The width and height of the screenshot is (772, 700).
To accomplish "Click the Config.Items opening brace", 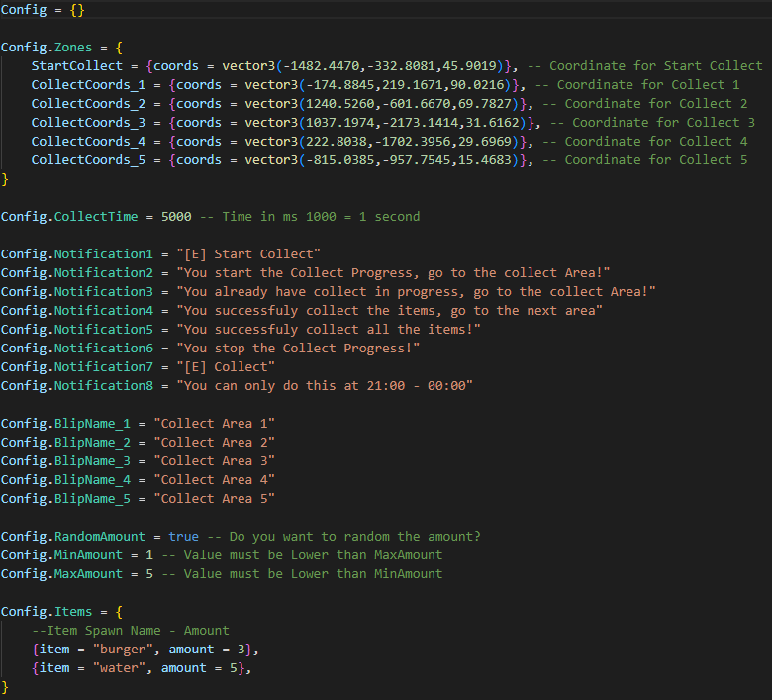I will 119,612.
